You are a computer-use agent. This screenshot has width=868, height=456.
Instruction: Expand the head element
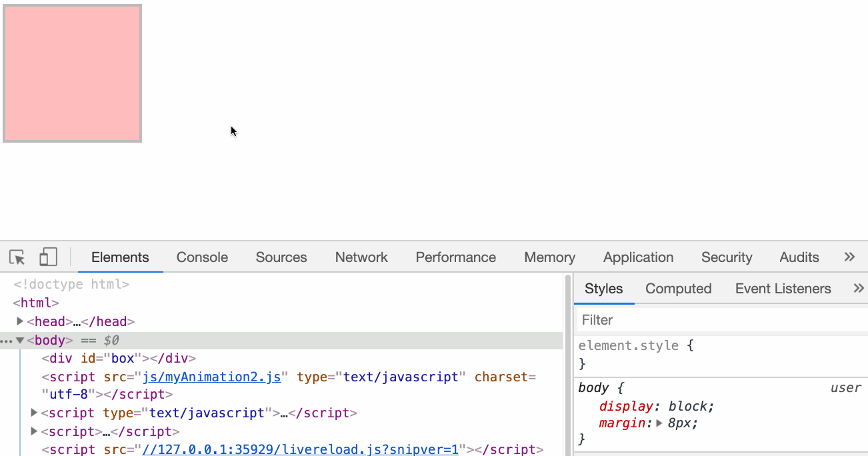(x=20, y=321)
